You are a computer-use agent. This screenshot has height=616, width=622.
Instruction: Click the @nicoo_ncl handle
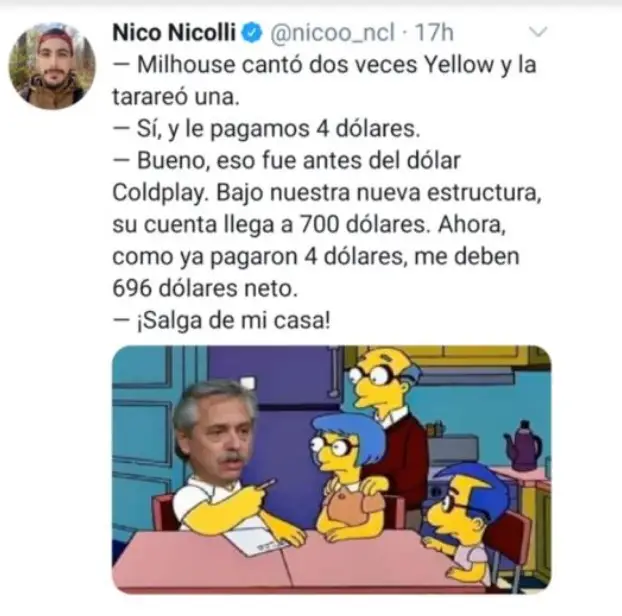pyautogui.click(x=332, y=33)
